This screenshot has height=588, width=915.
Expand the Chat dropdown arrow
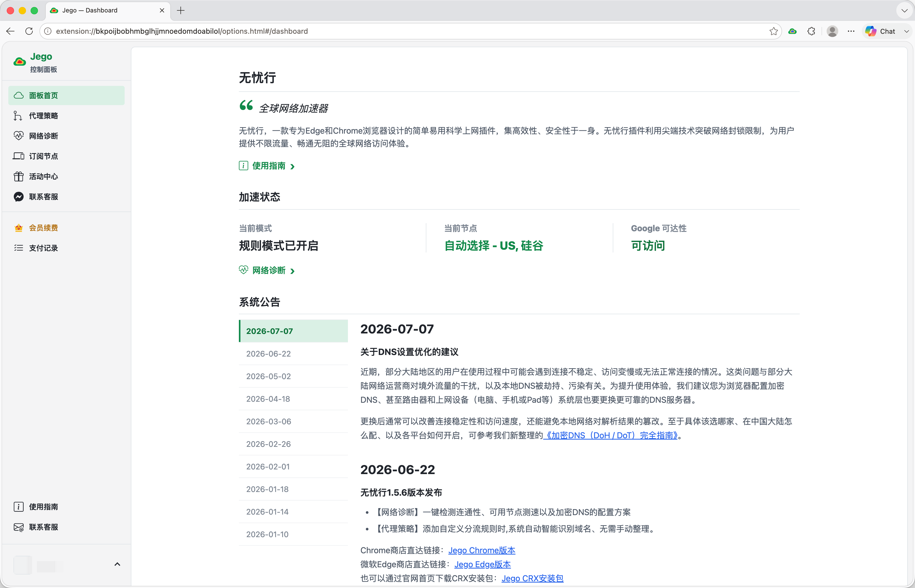point(906,31)
